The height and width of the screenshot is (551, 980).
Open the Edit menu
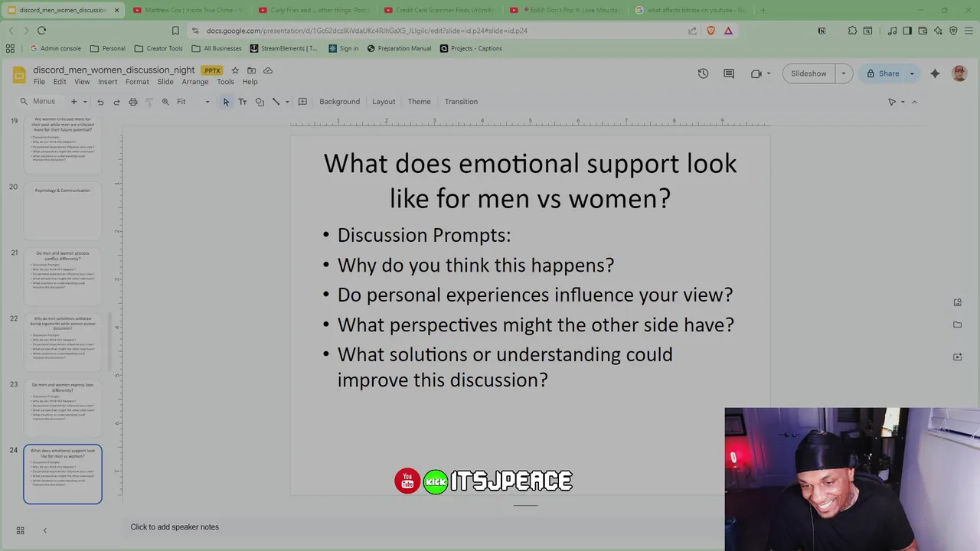coord(60,82)
